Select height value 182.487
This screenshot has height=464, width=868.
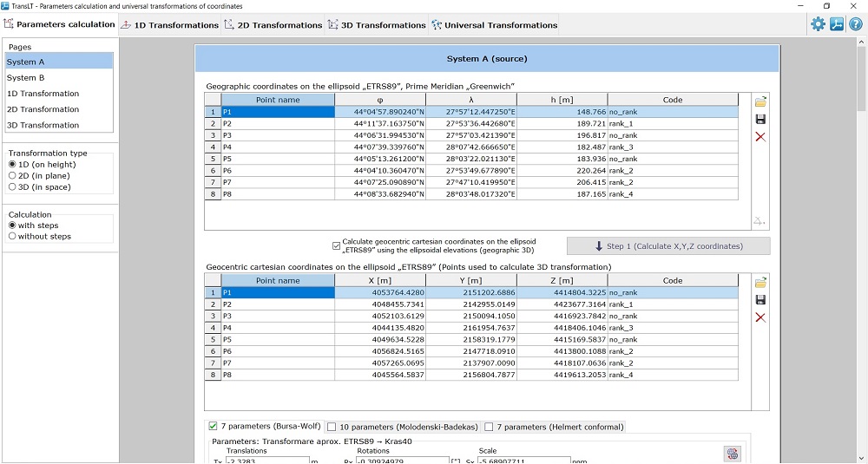tap(562, 147)
